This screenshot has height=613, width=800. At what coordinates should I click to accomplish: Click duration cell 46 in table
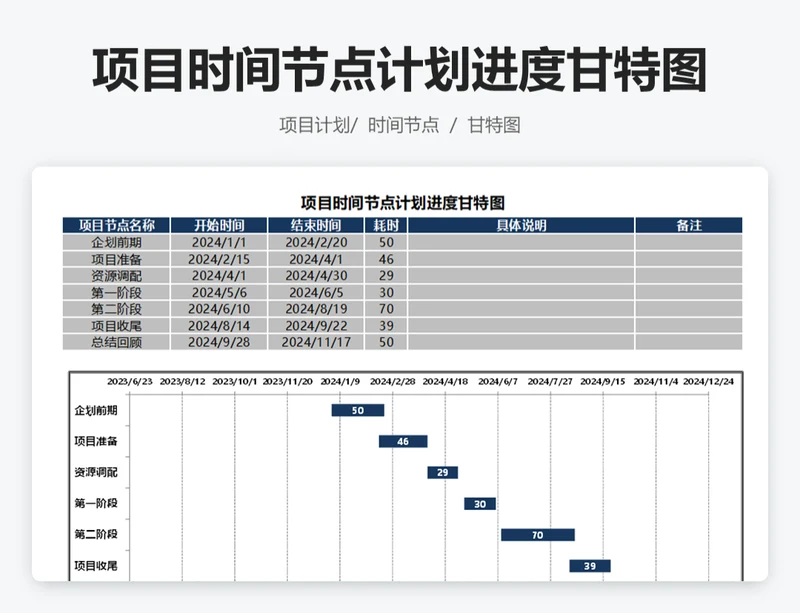pyautogui.click(x=386, y=259)
